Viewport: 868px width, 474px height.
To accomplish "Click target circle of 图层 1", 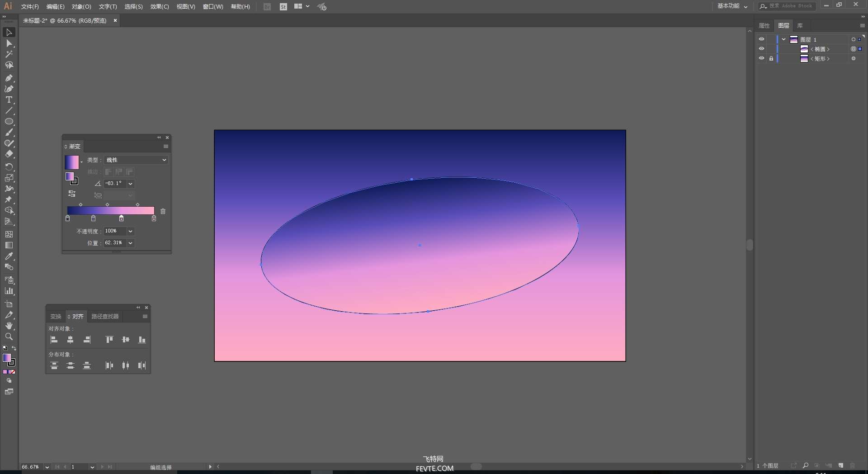I will [854, 39].
